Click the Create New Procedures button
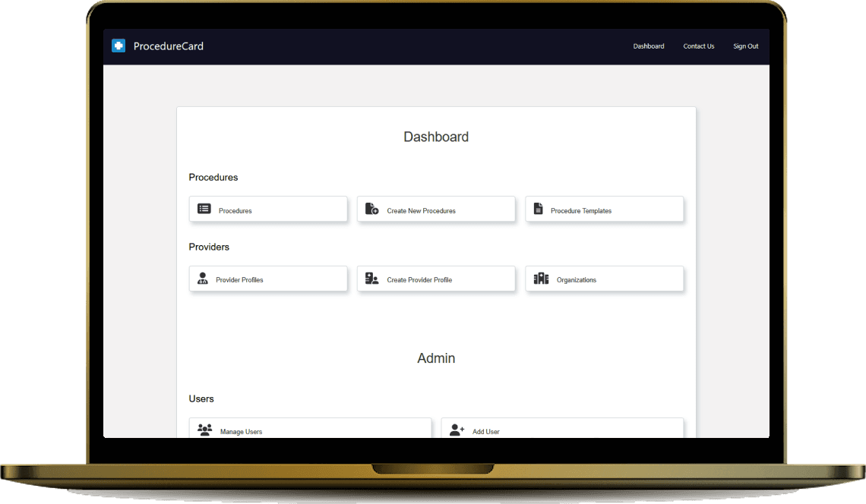866x504 pixels. pyautogui.click(x=436, y=209)
